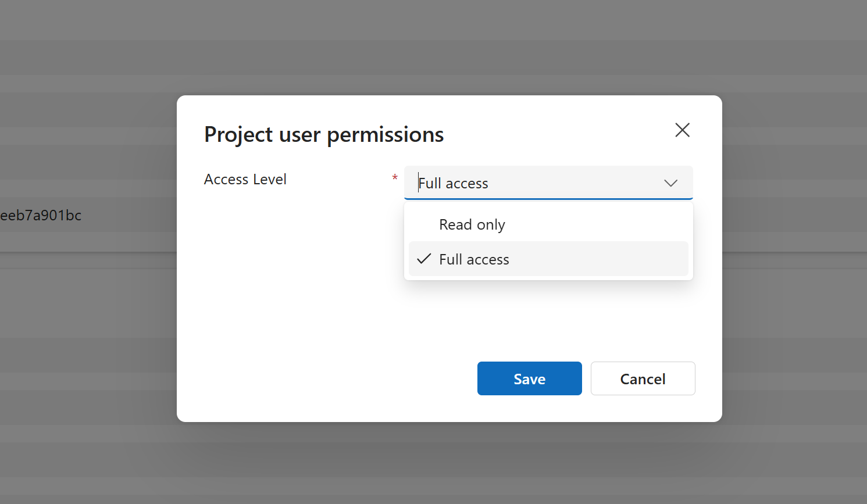Dismiss the dialog using the close icon
This screenshot has width=867, height=504.
coord(682,130)
